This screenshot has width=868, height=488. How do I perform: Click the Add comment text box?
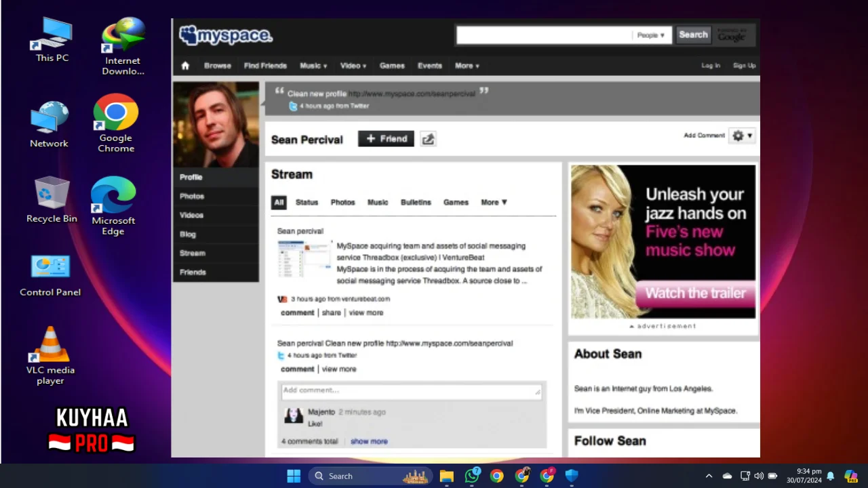410,391
